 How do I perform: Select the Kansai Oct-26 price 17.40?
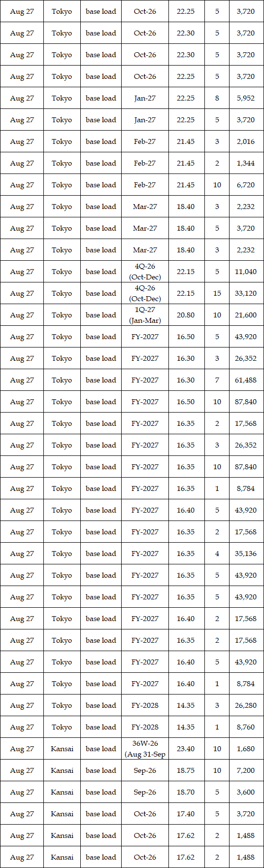click(x=186, y=813)
